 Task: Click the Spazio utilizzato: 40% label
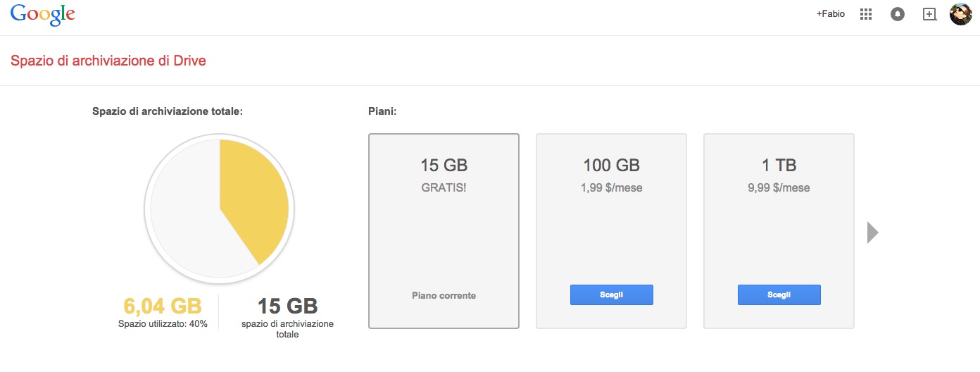pos(163,324)
